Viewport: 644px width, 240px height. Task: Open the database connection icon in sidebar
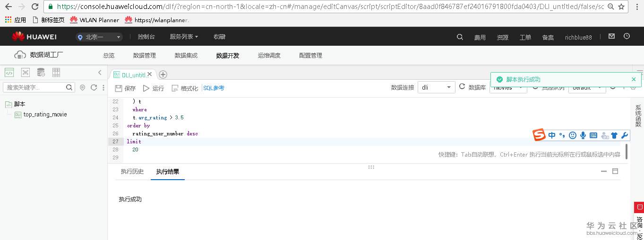click(x=41, y=73)
